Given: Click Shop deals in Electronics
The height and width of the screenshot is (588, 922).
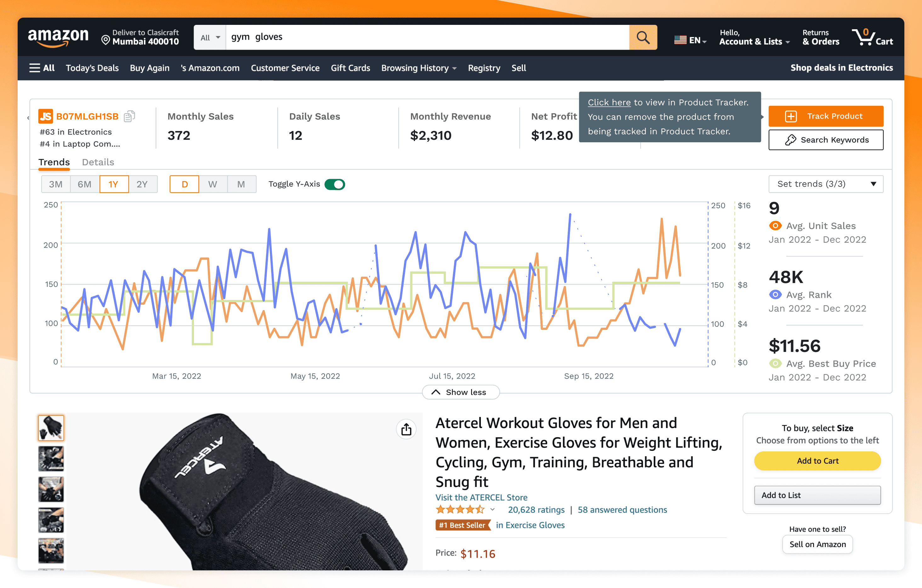Looking at the screenshot, I should (x=842, y=68).
